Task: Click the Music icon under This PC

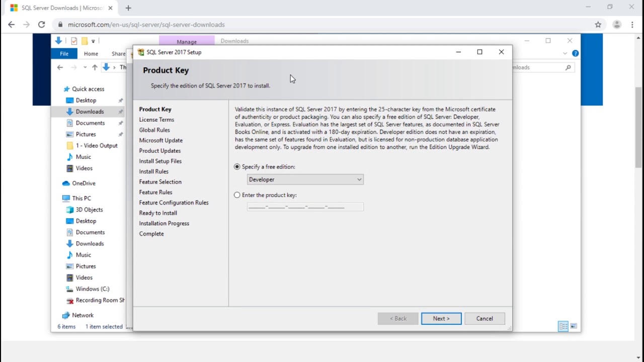Action: tap(70, 255)
